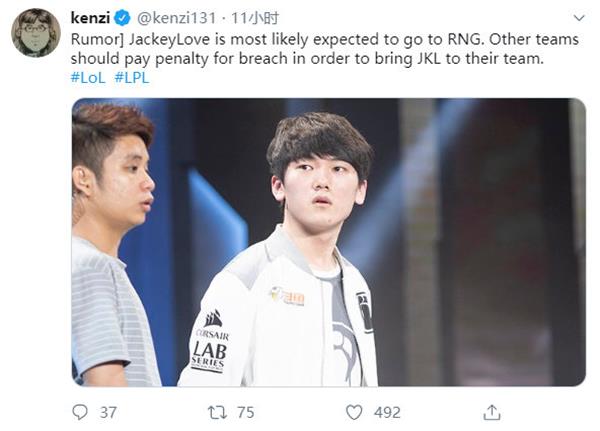
Task: Share the tweet via the upload arrow icon
Action: 492,412
